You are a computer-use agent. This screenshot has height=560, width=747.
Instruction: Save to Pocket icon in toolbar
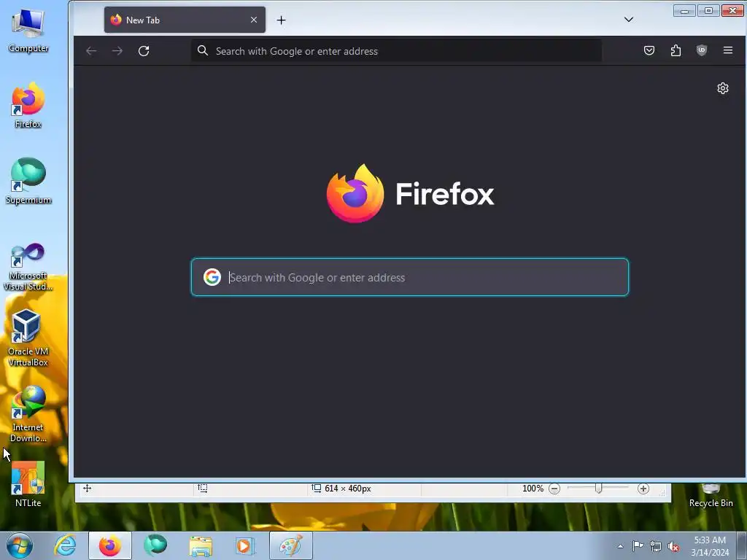(x=649, y=50)
